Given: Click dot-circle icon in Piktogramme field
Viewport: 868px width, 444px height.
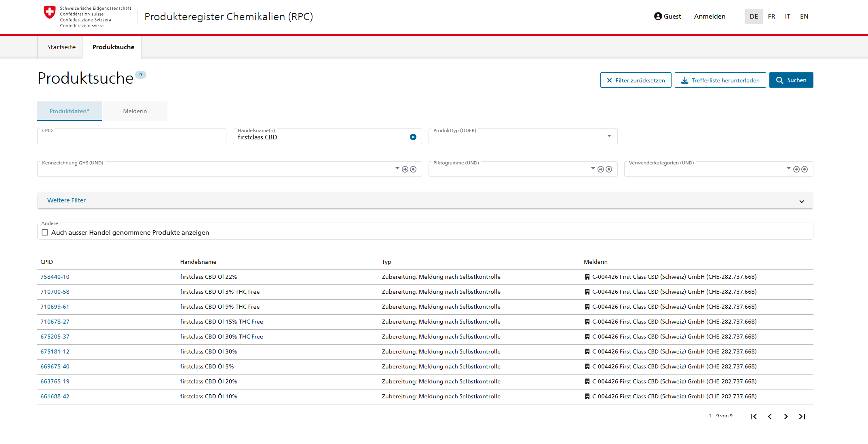Looking at the screenshot, I should click(x=608, y=169).
